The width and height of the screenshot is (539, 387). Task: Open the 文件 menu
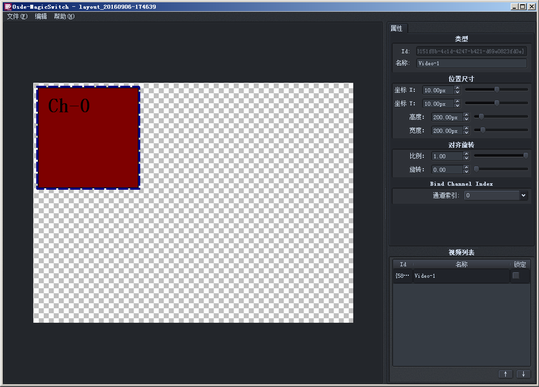click(x=17, y=16)
